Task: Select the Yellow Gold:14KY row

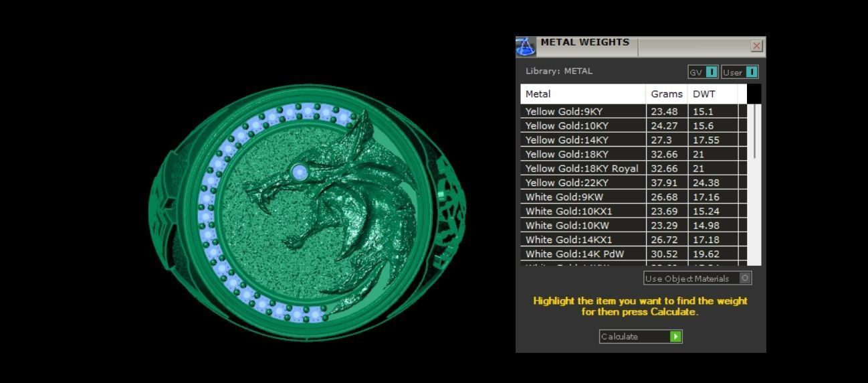Action: click(634, 139)
